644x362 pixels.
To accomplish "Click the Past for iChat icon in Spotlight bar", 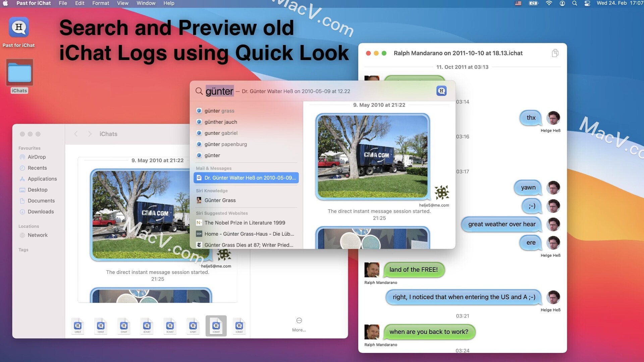I will click(441, 91).
